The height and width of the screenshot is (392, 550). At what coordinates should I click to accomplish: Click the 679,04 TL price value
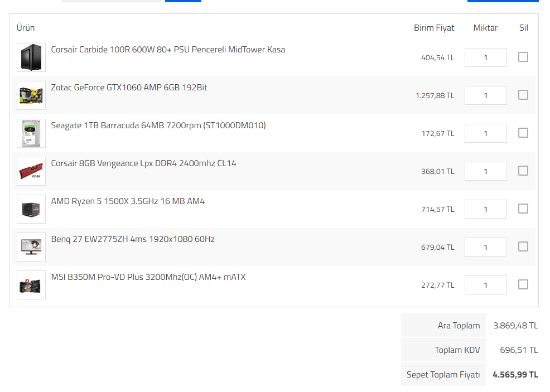click(437, 247)
